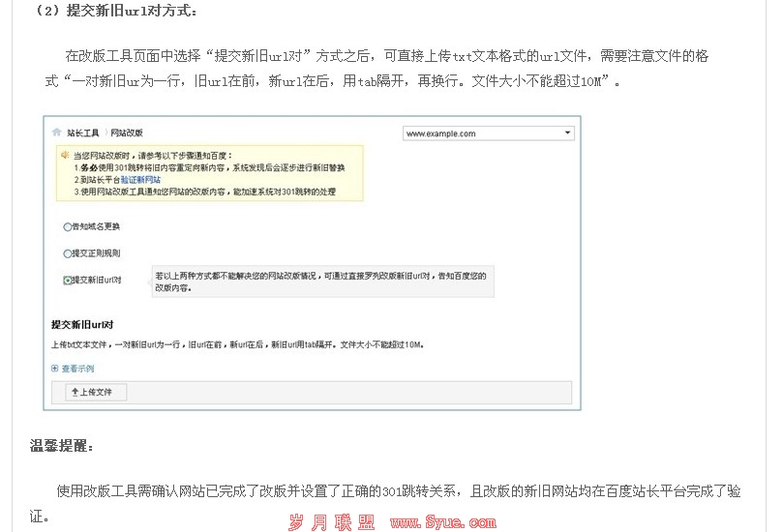Select the 告知域名更换 radio option

point(67,226)
